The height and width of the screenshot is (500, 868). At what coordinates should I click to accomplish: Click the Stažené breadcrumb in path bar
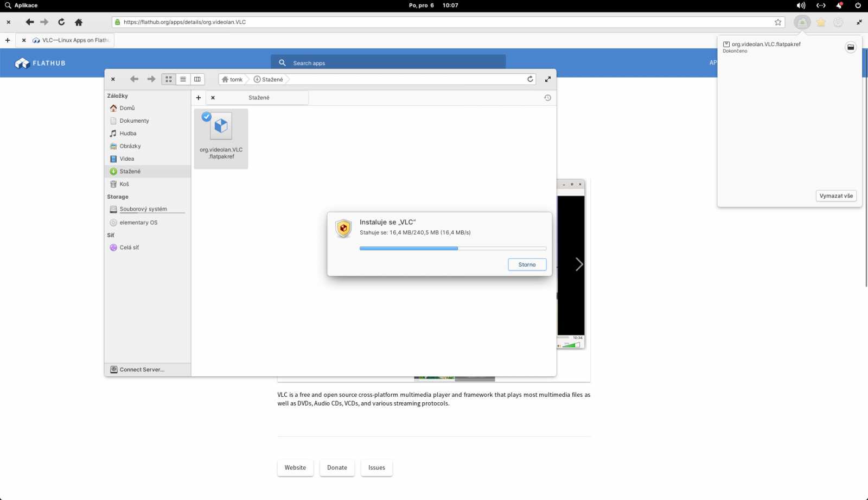click(x=269, y=79)
